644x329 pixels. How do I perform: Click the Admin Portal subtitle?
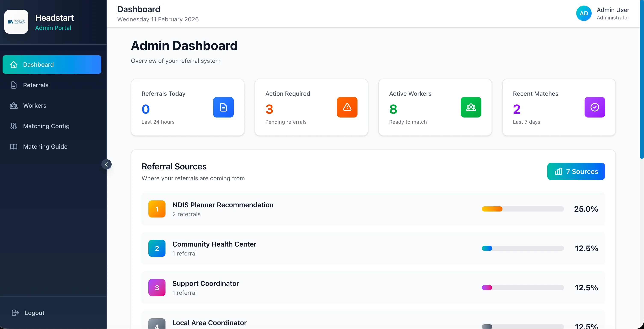pos(53,28)
